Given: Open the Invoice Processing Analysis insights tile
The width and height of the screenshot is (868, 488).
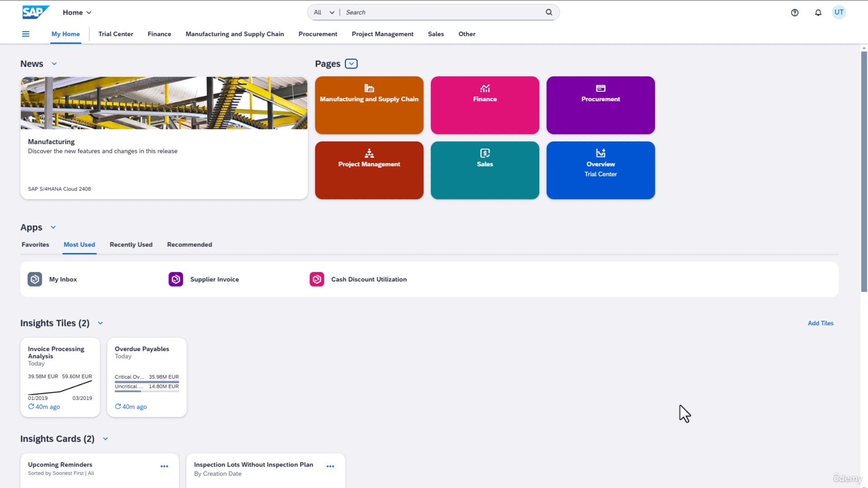Looking at the screenshot, I should (60, 377).
